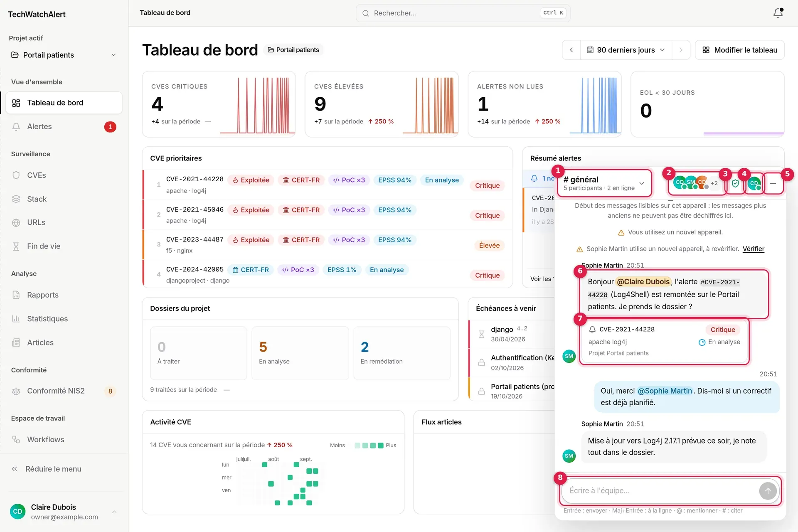Screen dimensions: 798x532
Task: Open the CVE-2021-45046 priority row
Action: click(328, 215)
